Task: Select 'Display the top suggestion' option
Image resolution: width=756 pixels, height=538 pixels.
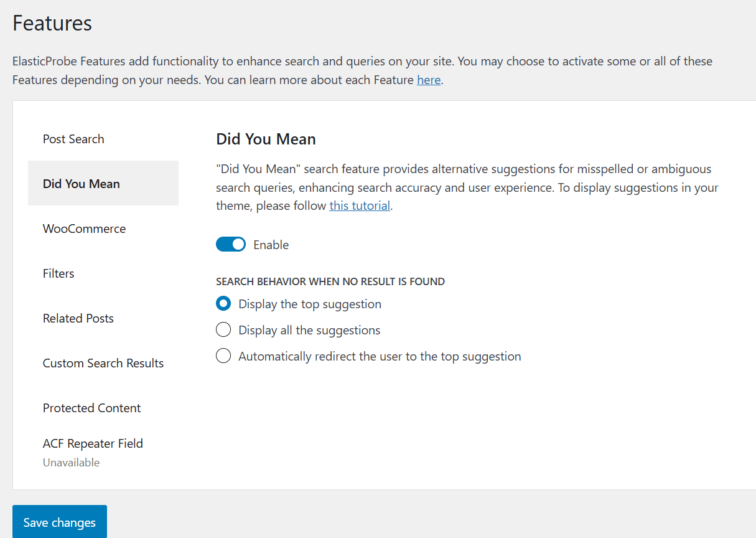Action: pyautogui.click(x=223, y=303)
